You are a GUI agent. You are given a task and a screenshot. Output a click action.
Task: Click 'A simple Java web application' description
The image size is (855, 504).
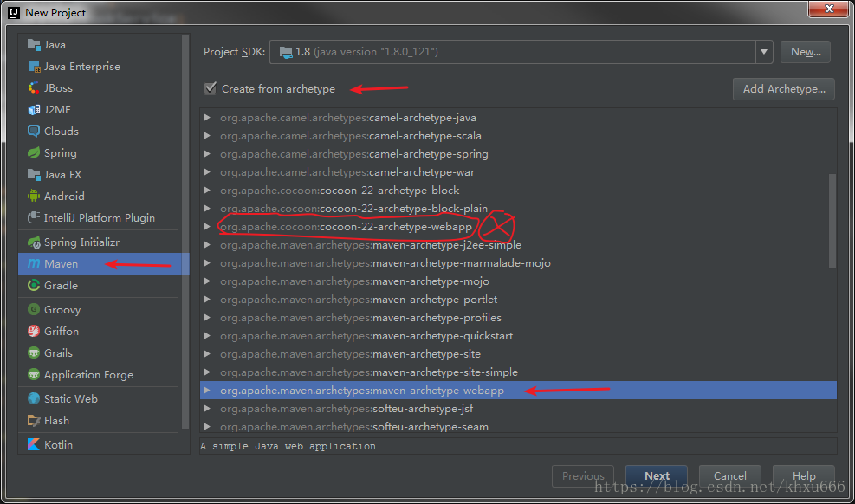[x=288, y=446]
